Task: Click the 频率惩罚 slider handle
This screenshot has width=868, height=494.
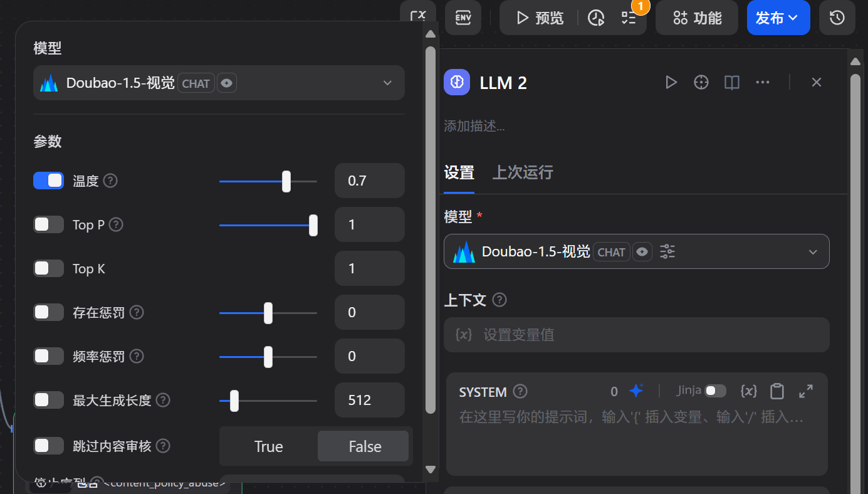Action: (x=268, y=357)
